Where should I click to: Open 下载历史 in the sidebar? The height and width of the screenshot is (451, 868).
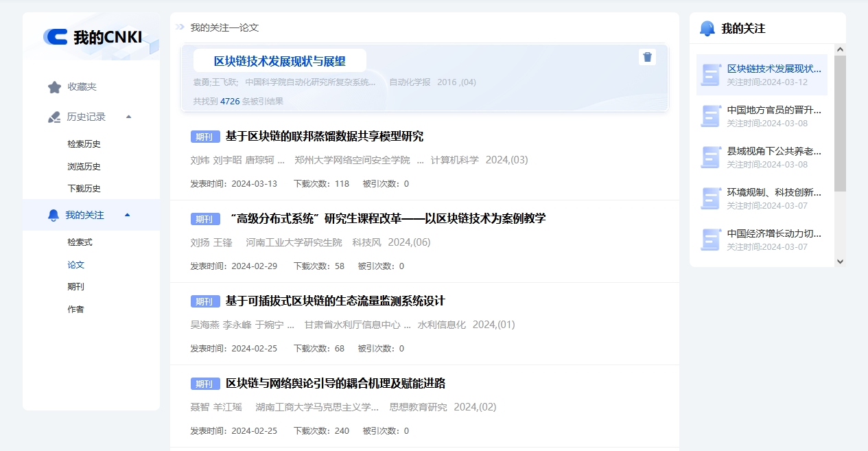84,189
